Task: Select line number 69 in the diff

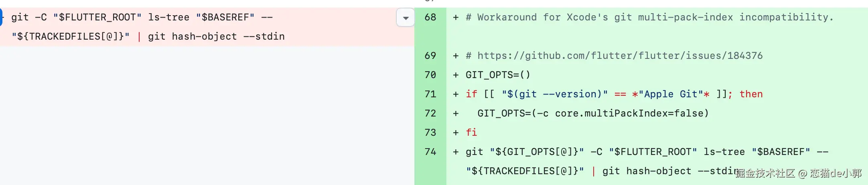Action: point(430,56)
